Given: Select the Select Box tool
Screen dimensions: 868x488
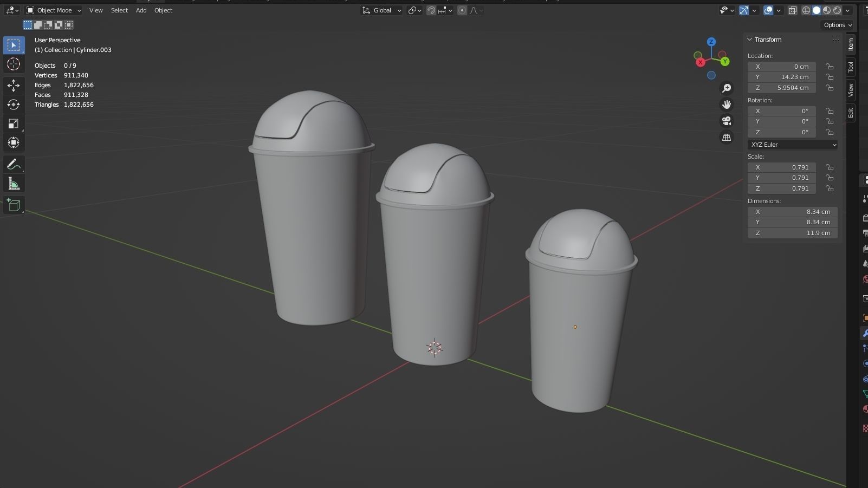Looking at the screenshot, I should click(14, 45).
